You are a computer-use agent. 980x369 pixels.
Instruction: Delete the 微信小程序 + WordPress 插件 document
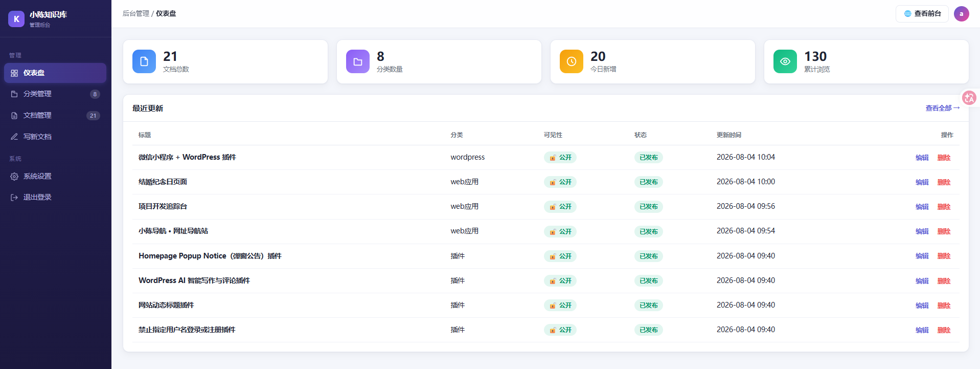[x=944, y=158]
